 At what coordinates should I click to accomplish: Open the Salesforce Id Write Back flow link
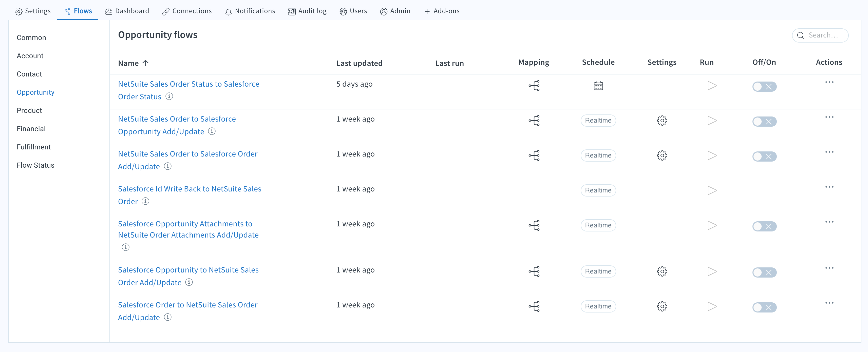pos(189,195)
